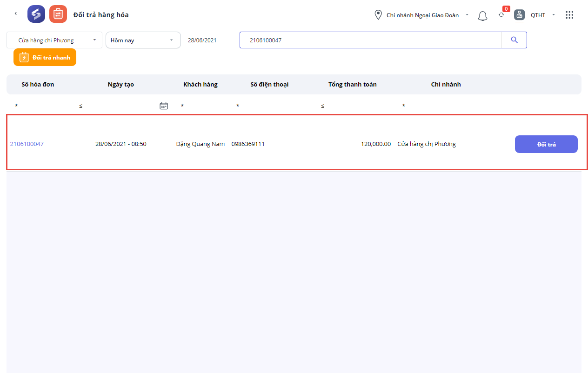Open invoice link 2106100047 in the table
This screenshot has height=373, width=588.
[27, 144]
